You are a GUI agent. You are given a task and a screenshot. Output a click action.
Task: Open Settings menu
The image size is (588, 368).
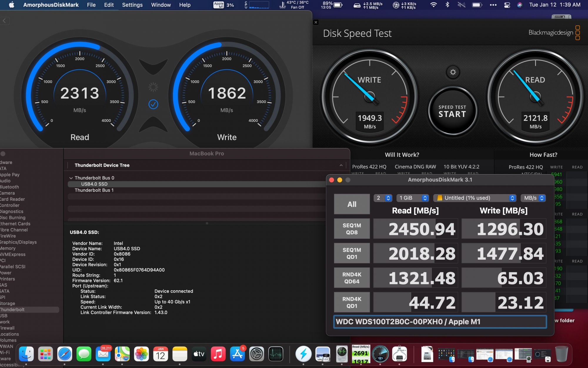click(x=132, y=5)
